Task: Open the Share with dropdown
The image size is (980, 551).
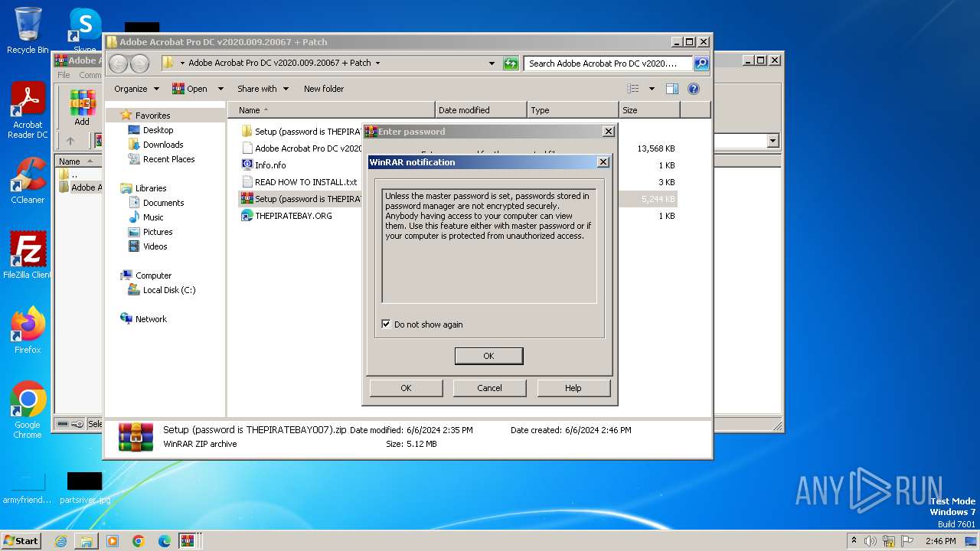Action: coord(263,89)
